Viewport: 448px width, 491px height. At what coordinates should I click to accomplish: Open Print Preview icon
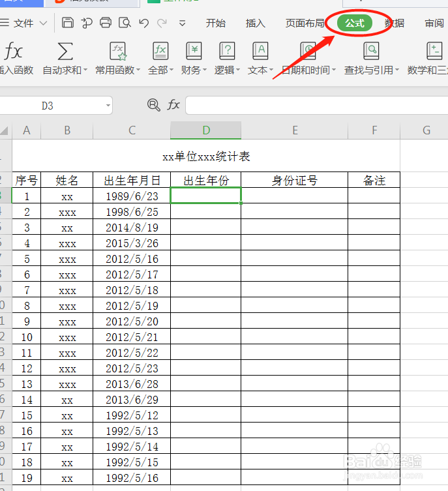point(125,23)
